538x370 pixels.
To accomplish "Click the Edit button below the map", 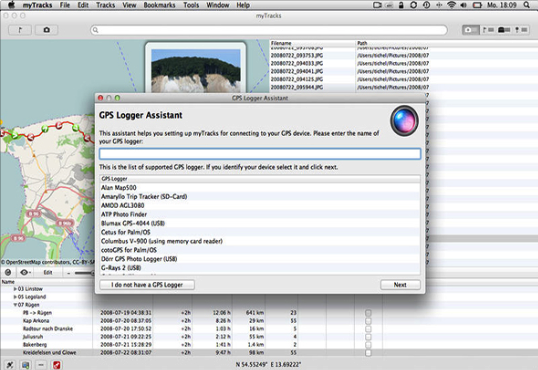I will pyautogui.click(x=48, y=273).
